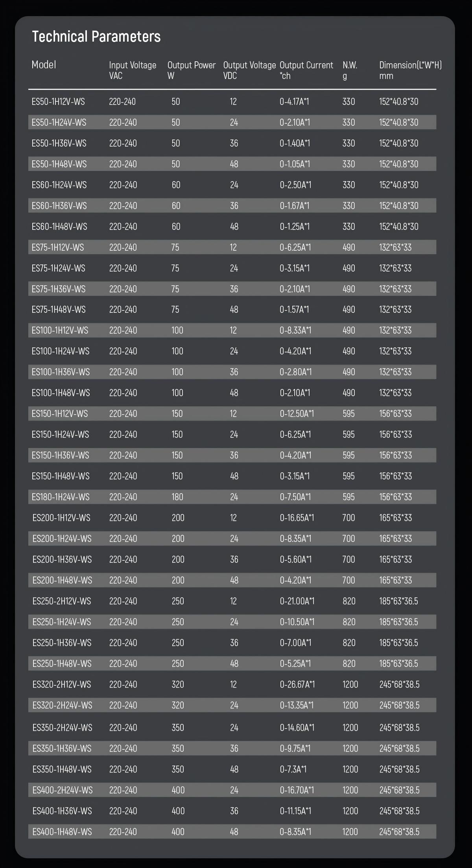The height and width of the screenshot is (868, 472).
Task: Click the ES400-1H48V-WS last row
Action: (x=232, y=831)
